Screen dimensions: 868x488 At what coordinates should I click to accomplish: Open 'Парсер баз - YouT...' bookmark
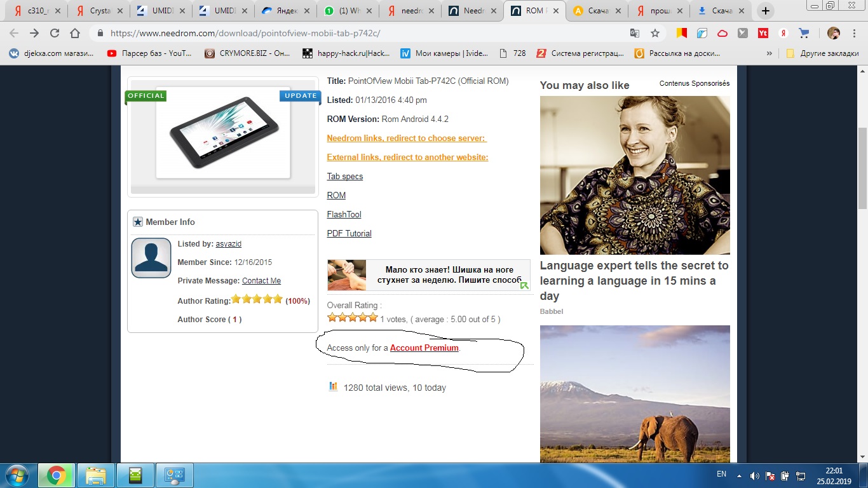click(x=150, y=53)
